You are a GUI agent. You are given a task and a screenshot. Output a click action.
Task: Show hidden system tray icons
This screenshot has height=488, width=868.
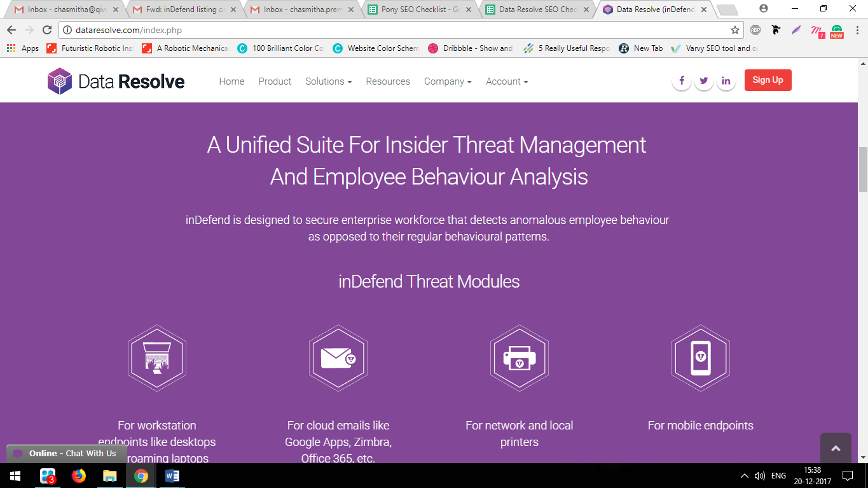click(x=745, y=476)
